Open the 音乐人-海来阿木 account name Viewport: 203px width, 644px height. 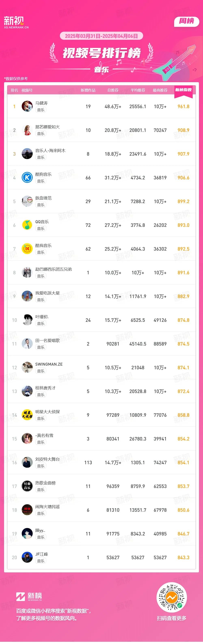[50, 151]
